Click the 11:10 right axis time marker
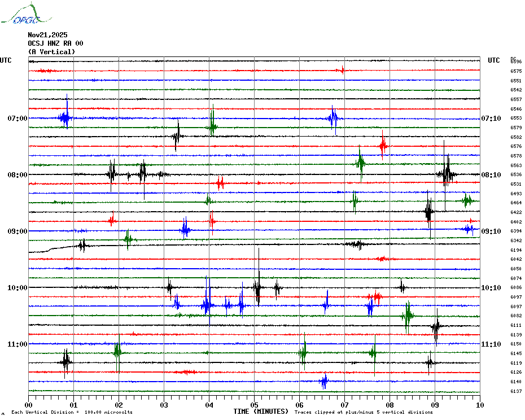 [491, 344]
